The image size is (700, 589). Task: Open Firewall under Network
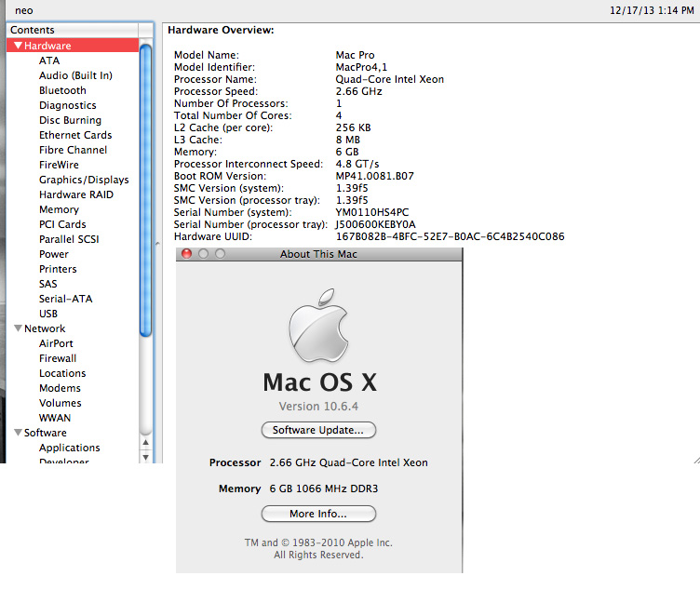(x=58, y=358)
